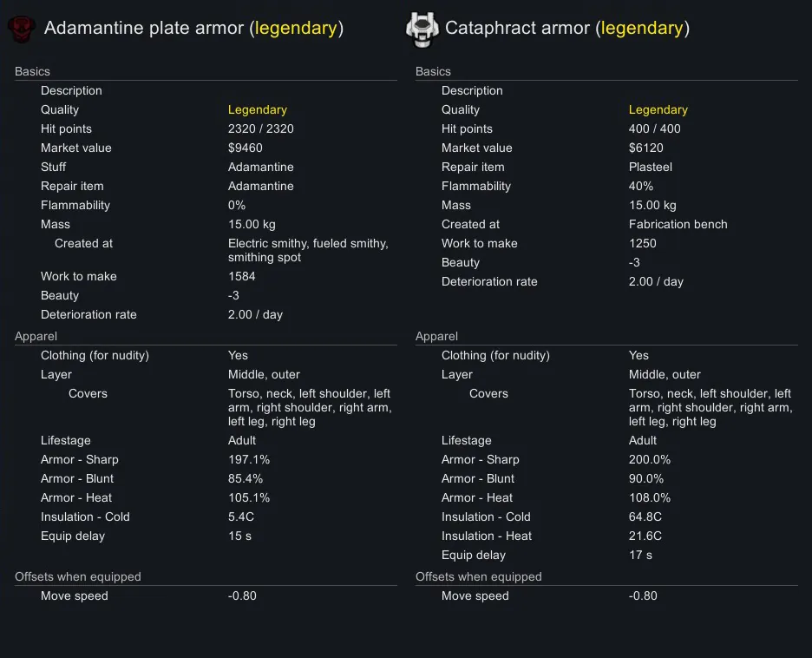
Task: Select the Work to make 1584 row
Action: coord(206,277)
